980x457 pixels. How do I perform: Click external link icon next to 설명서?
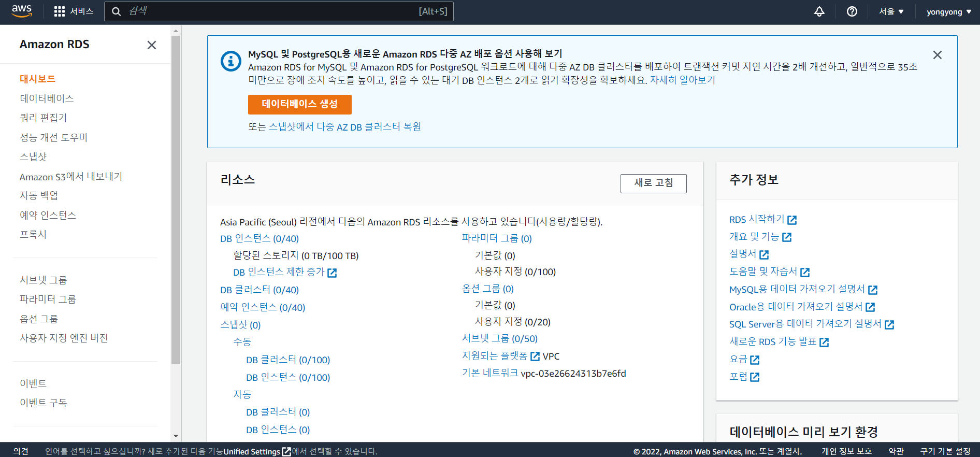[764, 254]
